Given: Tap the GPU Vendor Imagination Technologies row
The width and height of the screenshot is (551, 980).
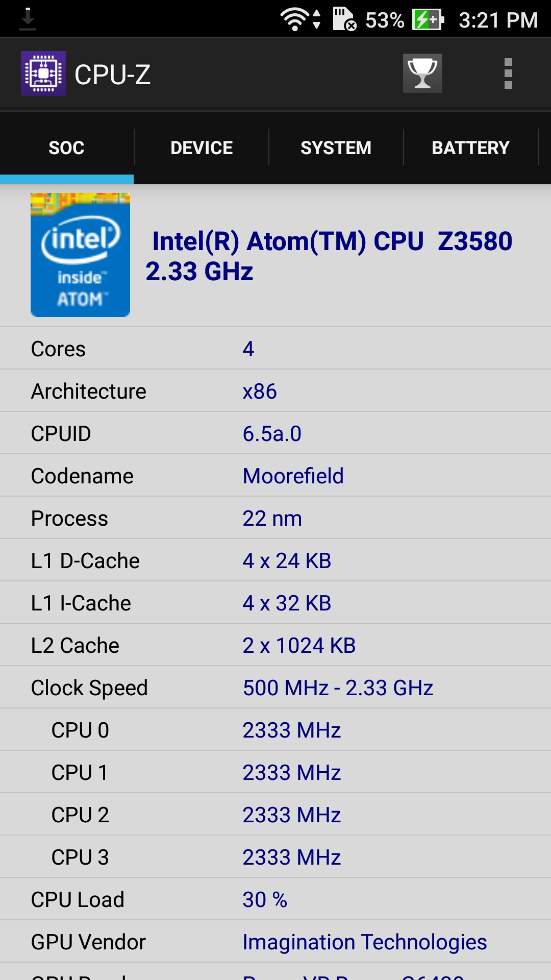Looking at the screenshot, I should click(275, 942).
